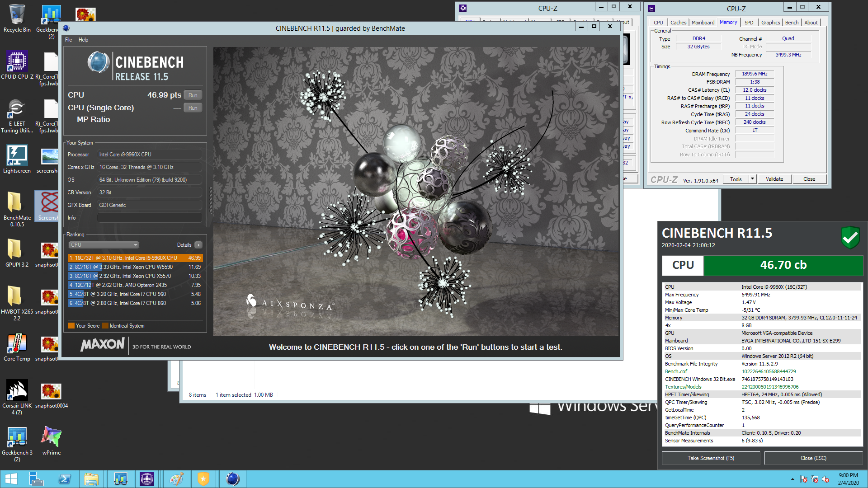The width and height of the screenshot is (868, 488).
Task: Select ranking row Intel Xeon CPU W5590
Action: pos(135,267)
